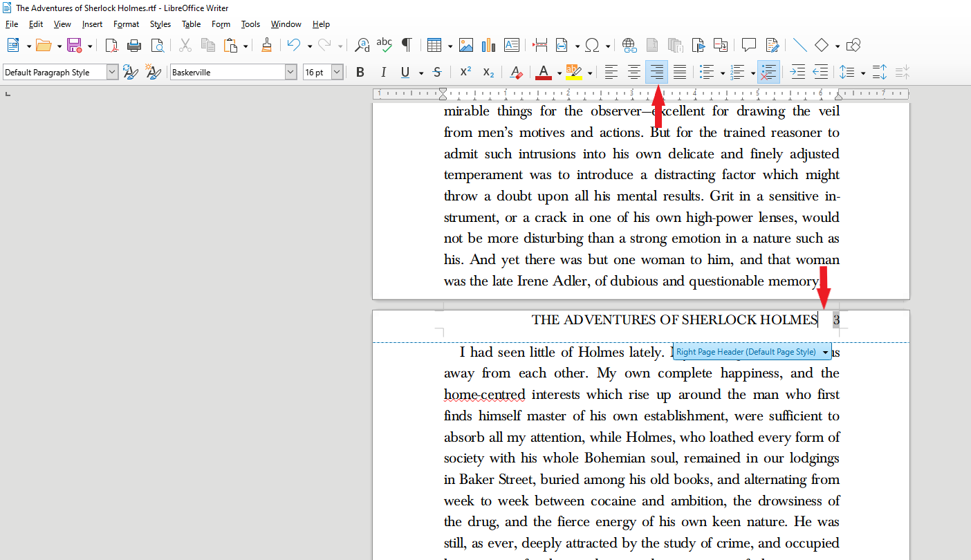Undo the last action

[294, 46]
